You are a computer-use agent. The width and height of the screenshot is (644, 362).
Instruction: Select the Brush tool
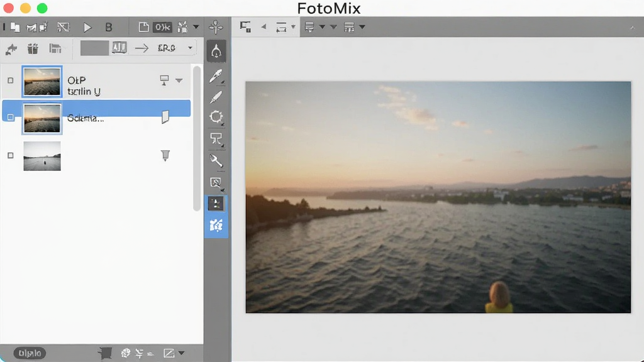point(216,97)
